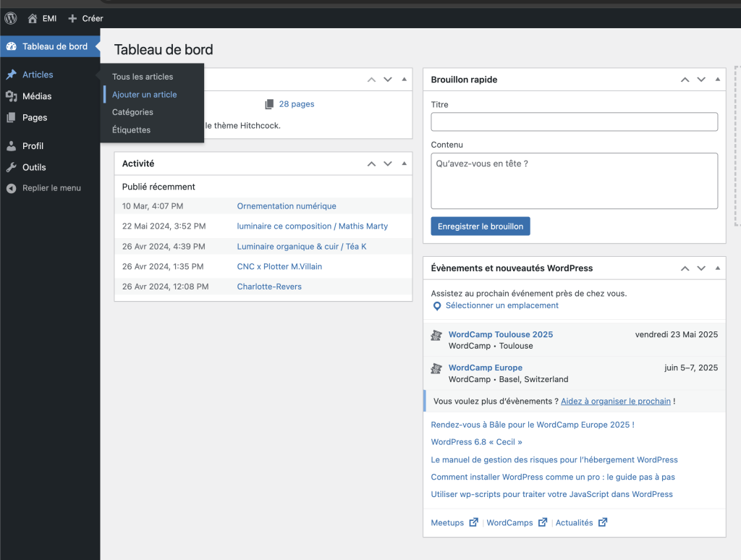The width and height of the screenshot is (741, 560).
Task: Move the first dashboard panel down
Action: (388, 80)
